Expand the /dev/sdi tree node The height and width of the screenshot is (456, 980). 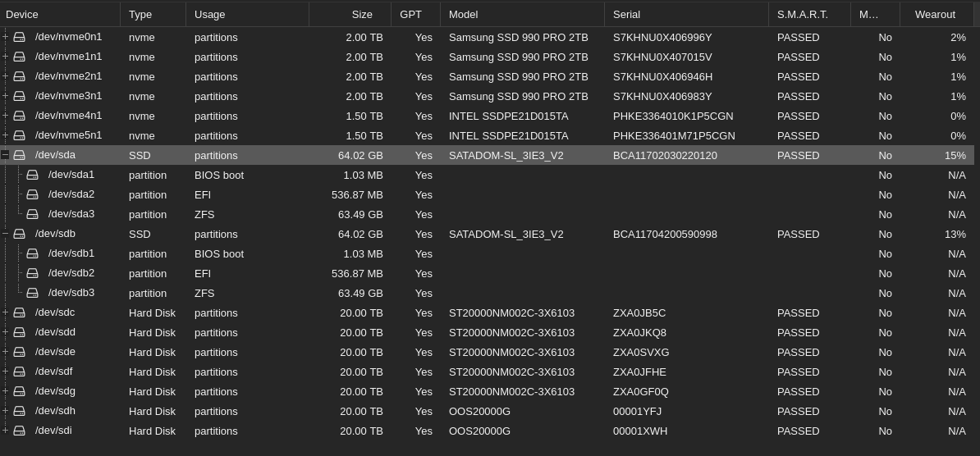click(x=5, y=431)
